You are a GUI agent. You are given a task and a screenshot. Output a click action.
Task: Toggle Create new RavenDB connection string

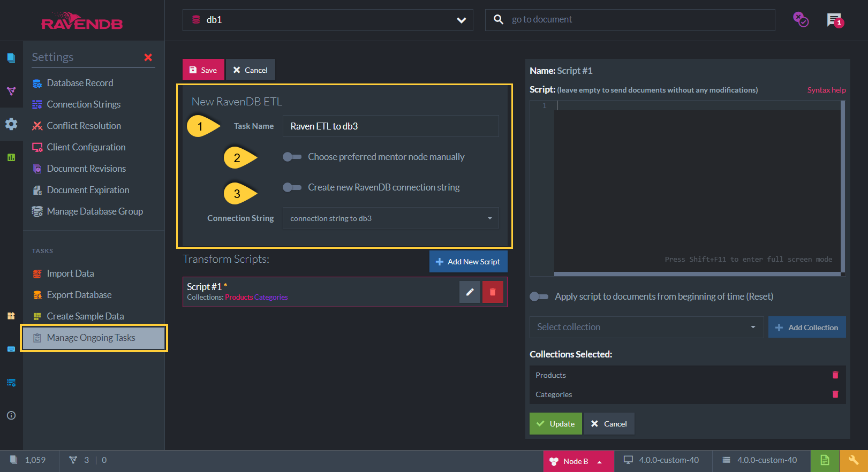[x=292, y=187]
